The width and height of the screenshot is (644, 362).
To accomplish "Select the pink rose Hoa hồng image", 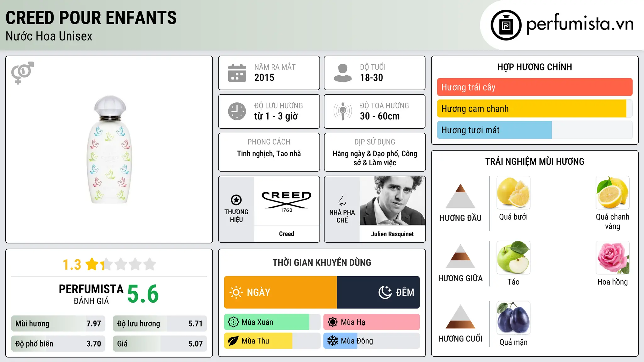I will (x=613, y=257).
